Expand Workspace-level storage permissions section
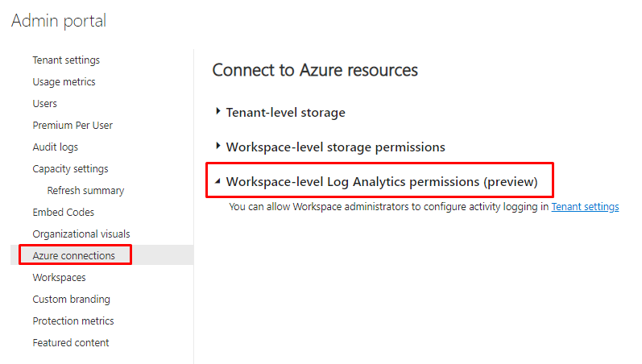Screen dimensions: 642x364 [335, 147]
